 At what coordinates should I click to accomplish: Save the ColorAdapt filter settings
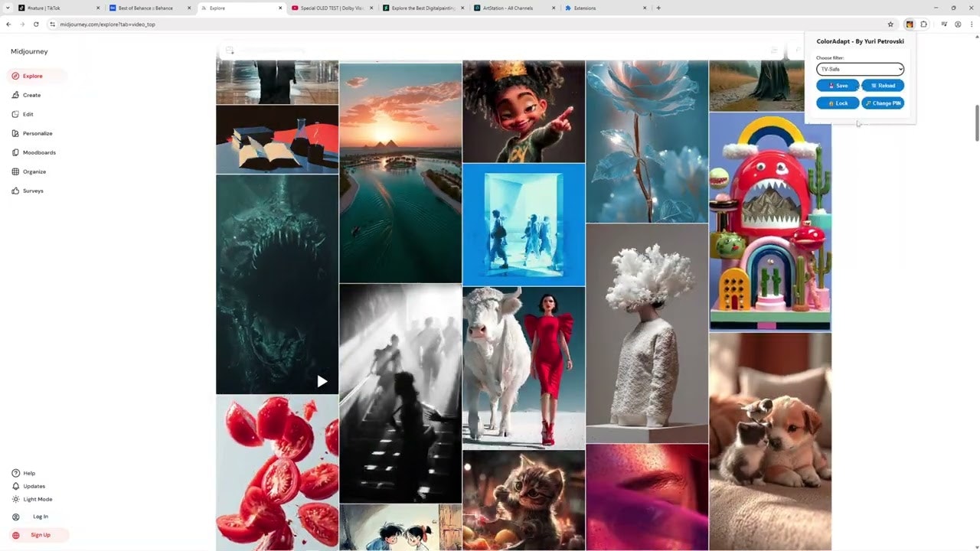click(x=838, y=85)
